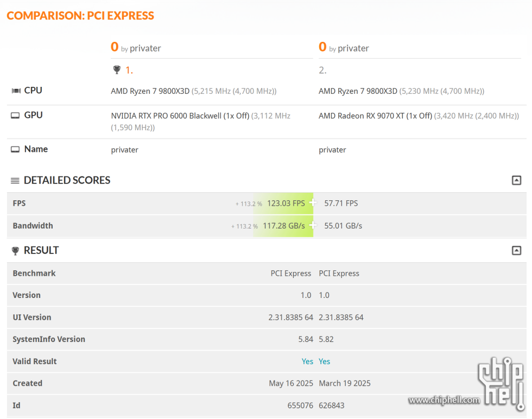Collapse the Detailed Scores section
This screenshot has width=532, height=419.
(516, 180)
